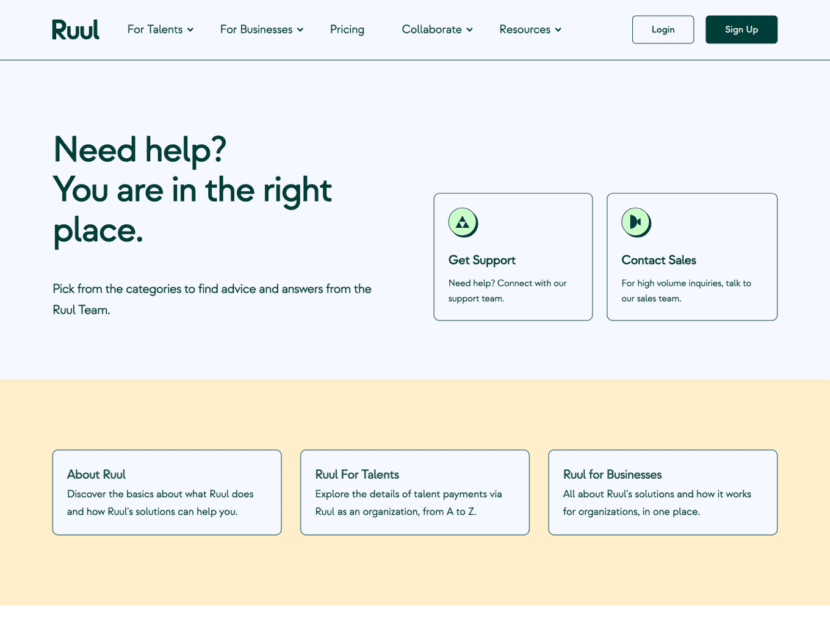This screenshot has width=830, height=623.
Task: Click the Contact Sales video camera icon
Action: coord(636,222)
